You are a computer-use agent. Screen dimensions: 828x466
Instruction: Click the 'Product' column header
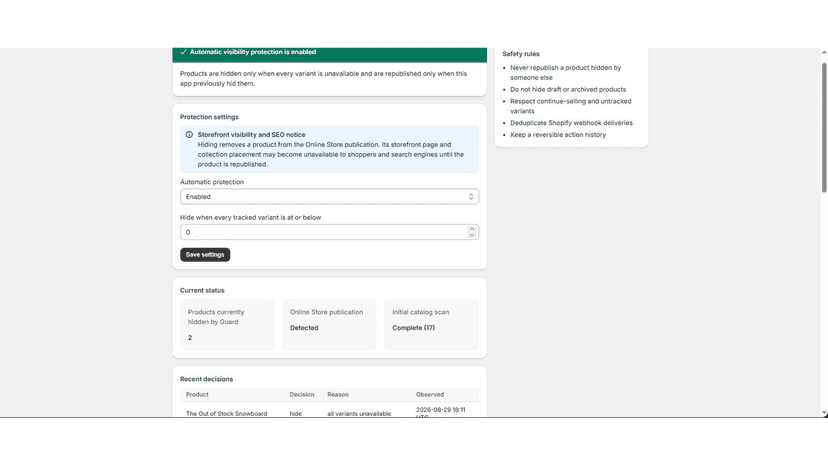click(197, 395)
